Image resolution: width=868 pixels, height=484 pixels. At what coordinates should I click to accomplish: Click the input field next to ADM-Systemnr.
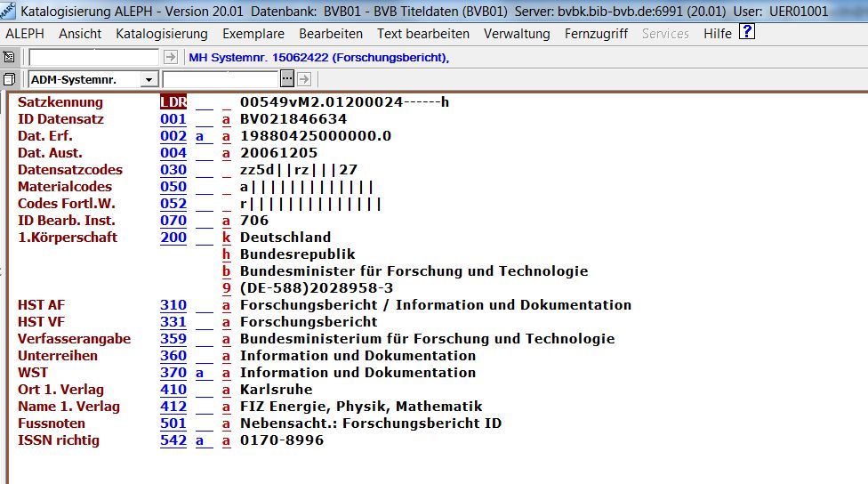point(220,79)
